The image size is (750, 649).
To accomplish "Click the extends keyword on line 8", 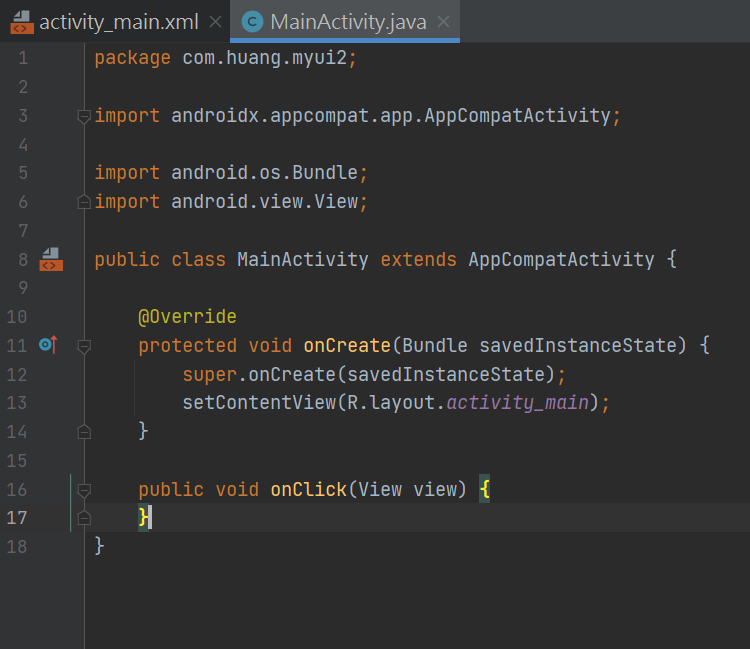I will (419, 259).
